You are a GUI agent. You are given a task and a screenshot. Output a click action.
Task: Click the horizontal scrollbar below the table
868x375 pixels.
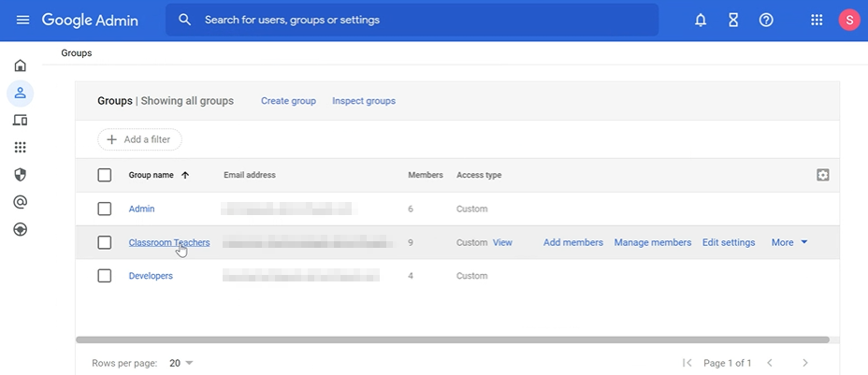[x=452, y=339]
